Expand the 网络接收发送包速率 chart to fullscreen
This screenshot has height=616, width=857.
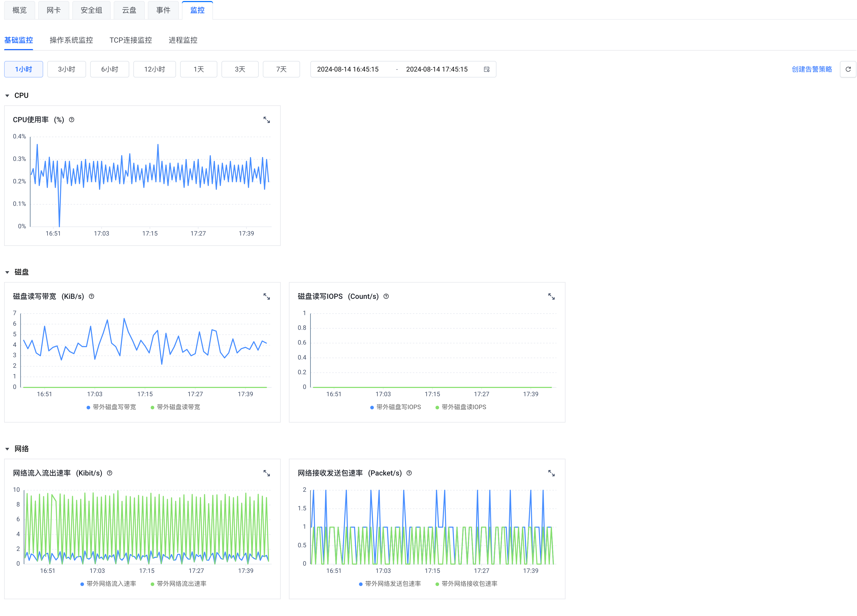(x=551, y=473)
